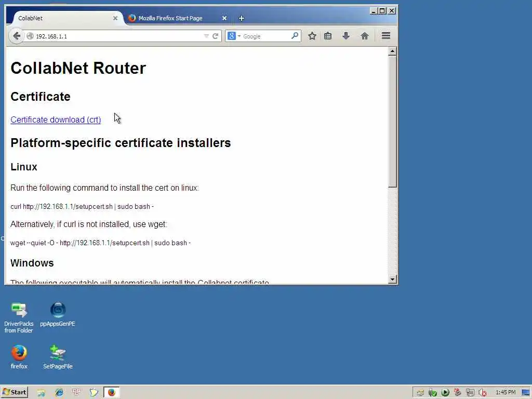Click the fourth quick launch icon
Viewport: 532px width, 399px height.
tap(94, 393)
